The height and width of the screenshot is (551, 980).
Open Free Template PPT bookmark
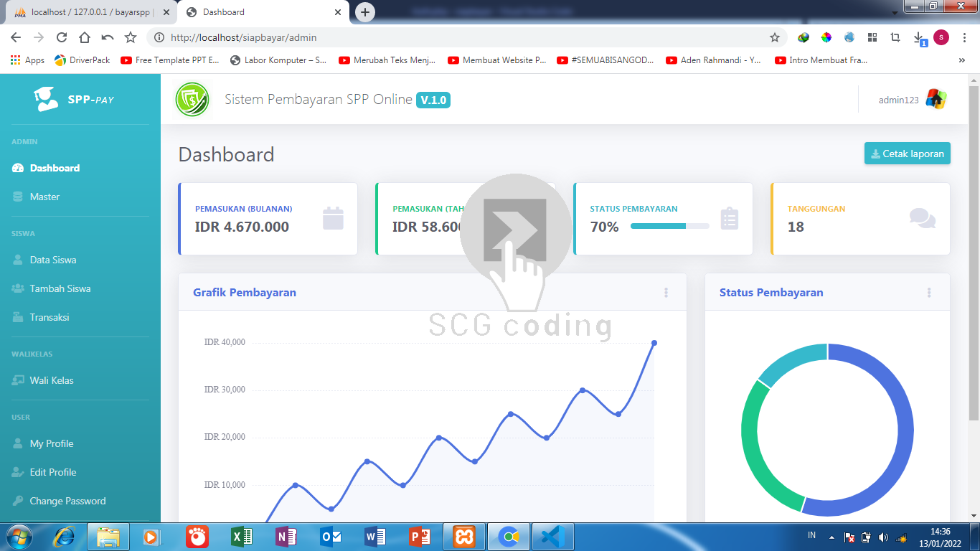pos(171,60)
